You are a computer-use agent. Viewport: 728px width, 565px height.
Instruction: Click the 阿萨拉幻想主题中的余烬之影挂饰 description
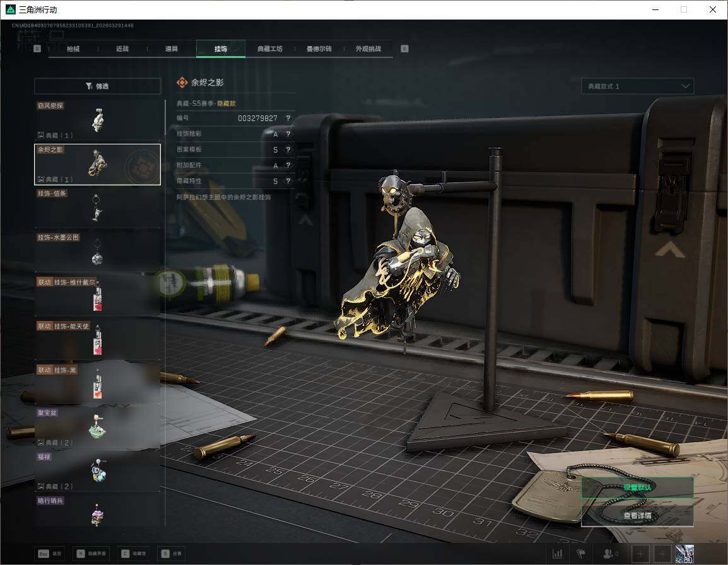[223, 197]
